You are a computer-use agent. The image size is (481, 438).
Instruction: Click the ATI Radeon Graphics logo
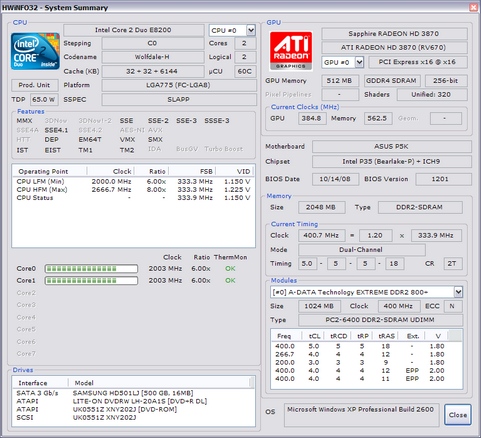tap(291, 51)
